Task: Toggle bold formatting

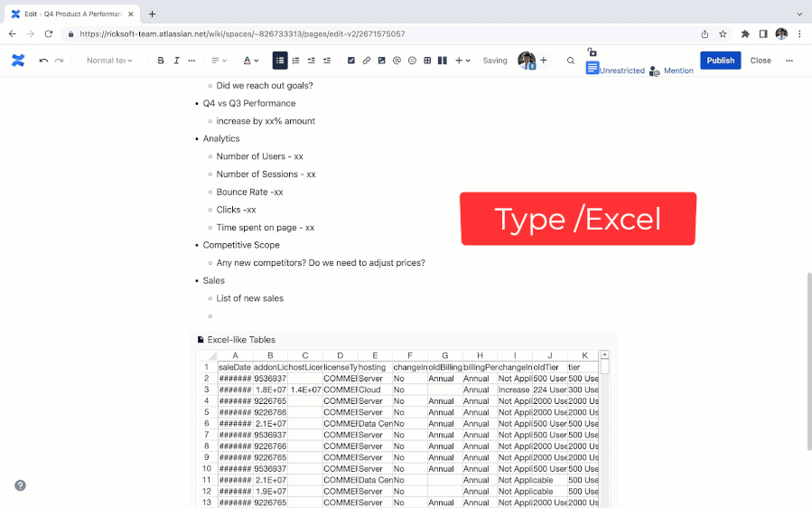Action: pyautogui.click(x=161, y=61)
